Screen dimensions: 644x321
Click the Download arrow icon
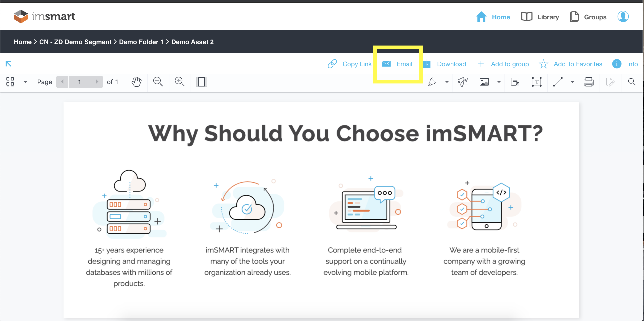coord(427,64)
